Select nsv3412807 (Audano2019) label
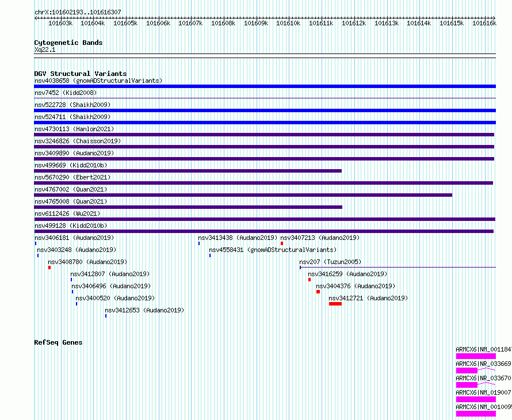This screenshot has width=512, height=420. pos(110,274)
